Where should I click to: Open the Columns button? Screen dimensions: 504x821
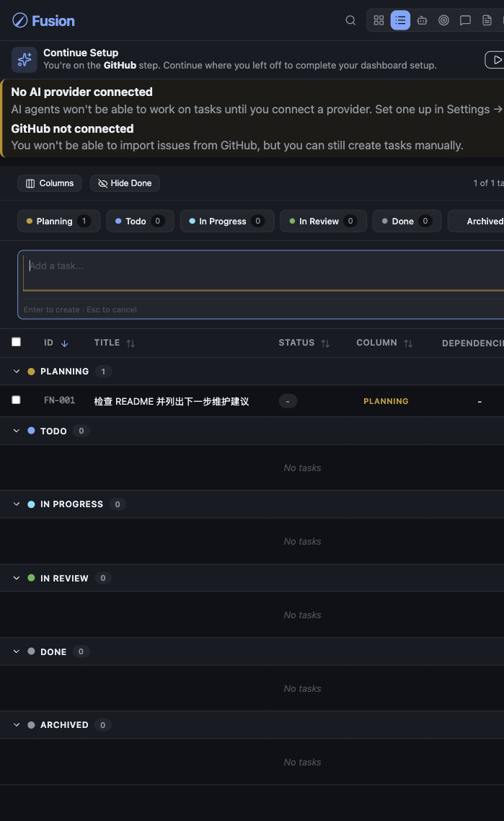(50, 183)
